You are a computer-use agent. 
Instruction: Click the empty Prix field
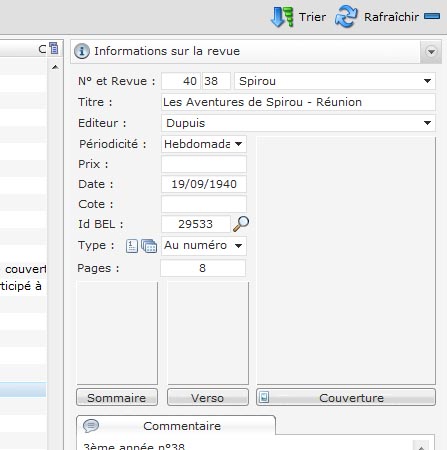coord(204,164)
